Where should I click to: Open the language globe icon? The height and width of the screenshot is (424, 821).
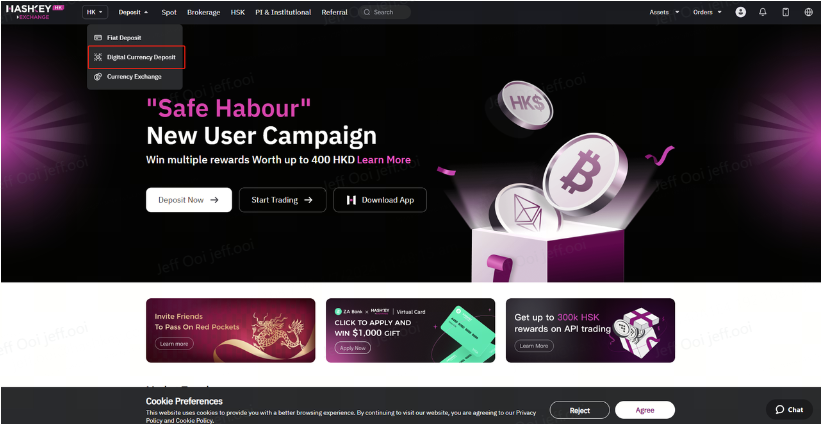[808, 12]
